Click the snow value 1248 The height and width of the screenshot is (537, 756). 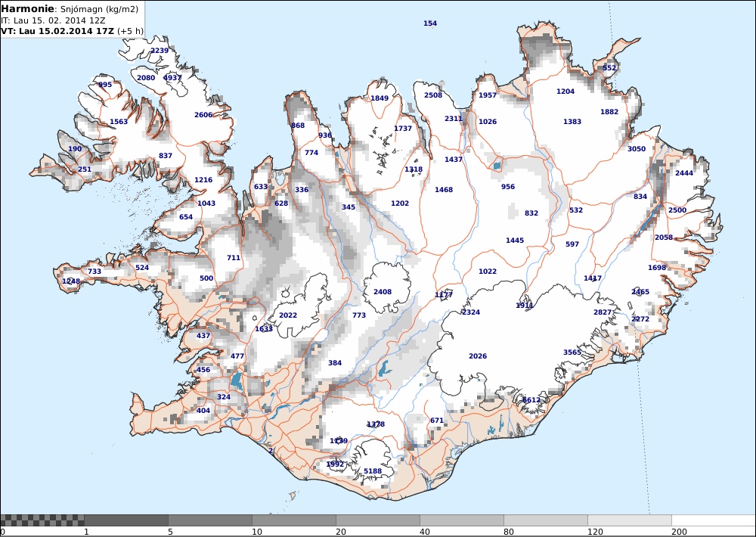71,281
